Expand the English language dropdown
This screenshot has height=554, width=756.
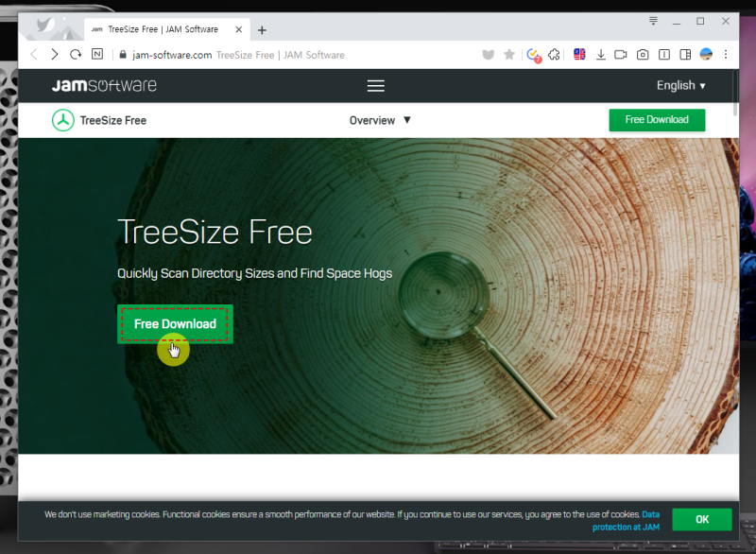680,85
